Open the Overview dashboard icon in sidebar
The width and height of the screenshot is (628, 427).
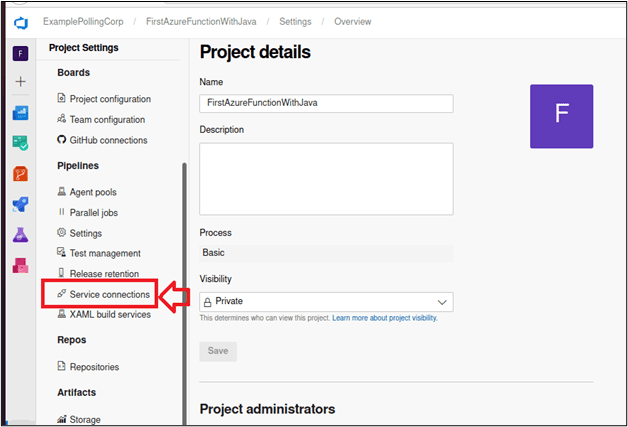click(20, 113)
